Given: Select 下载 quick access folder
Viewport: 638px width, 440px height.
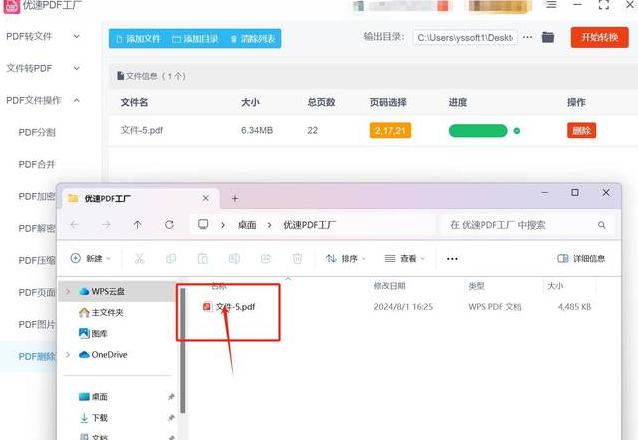Looking at the screenshot, I should pyautogui.click(x=94, y=418).
